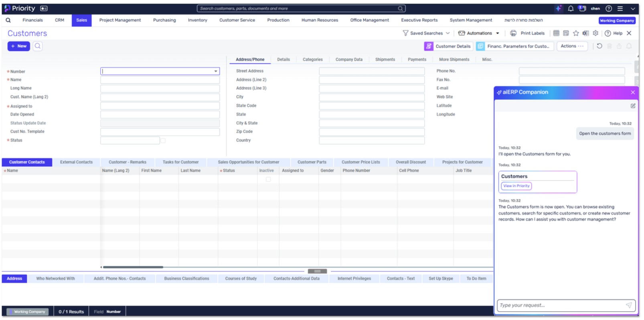This screenshot has width=644, height=320.
Task: Click the form design icon next to grid view
Action: (566, 33)
